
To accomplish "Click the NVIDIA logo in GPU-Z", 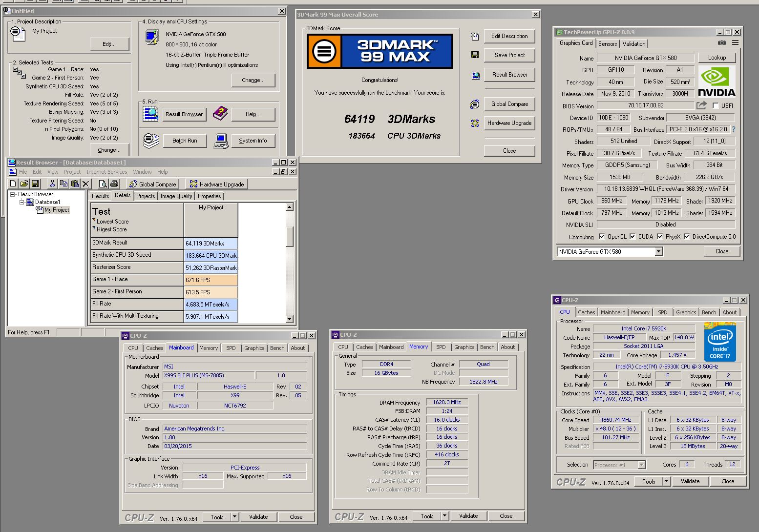I will click(716, 82).
